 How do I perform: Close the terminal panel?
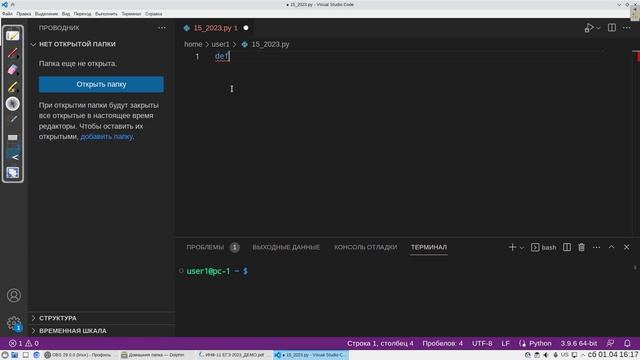click(627, 247)
